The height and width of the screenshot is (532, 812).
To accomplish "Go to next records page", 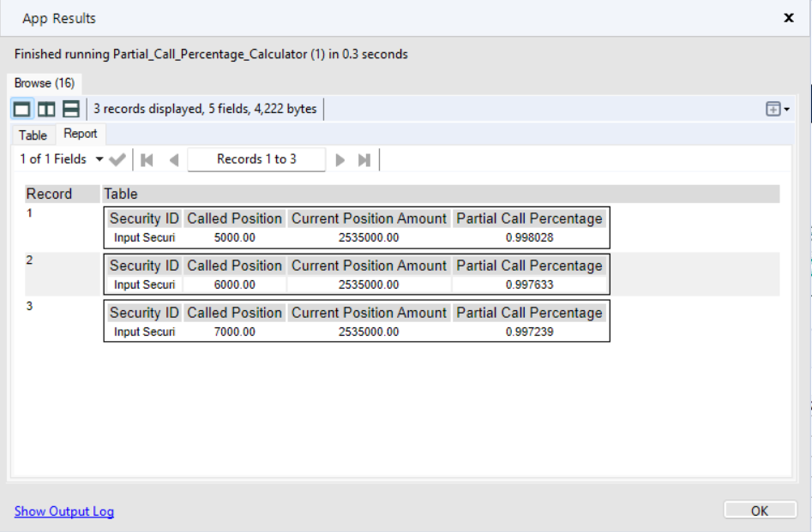I will [x=340, y=159].
